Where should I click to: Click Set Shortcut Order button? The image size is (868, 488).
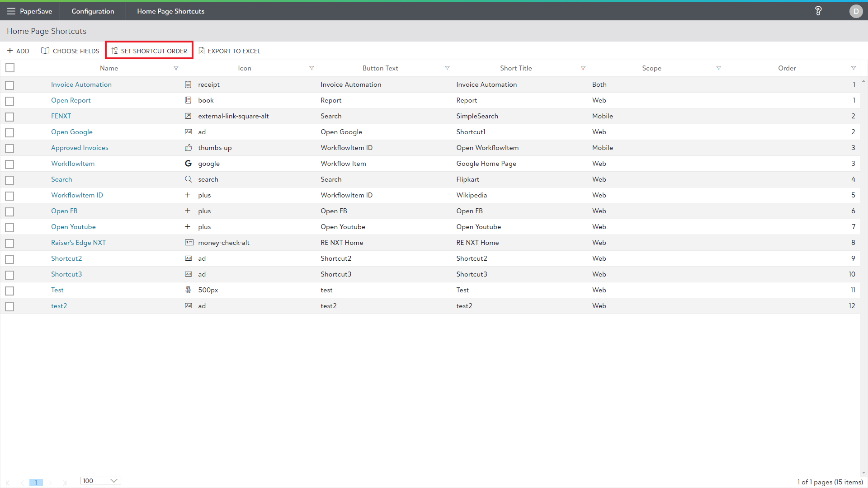click(149, 51)
